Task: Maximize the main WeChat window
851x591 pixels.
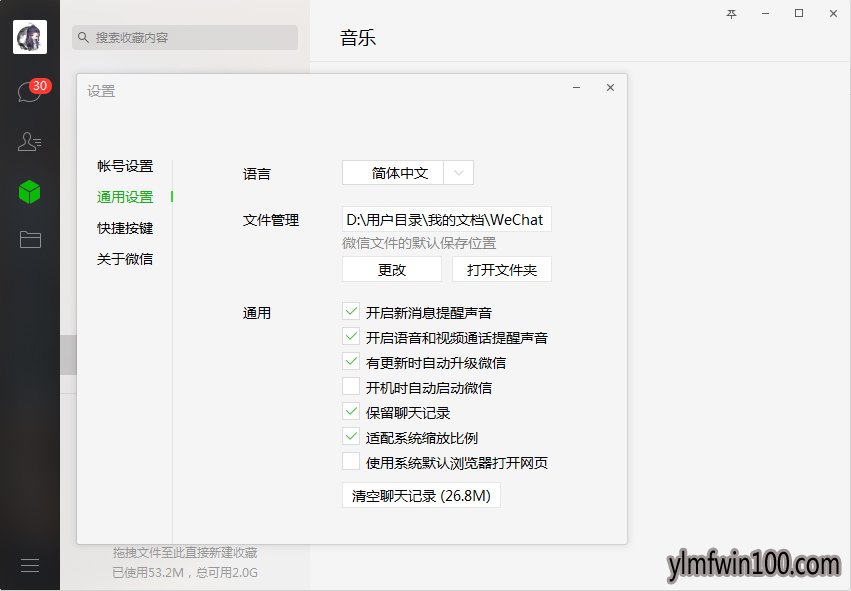Action: pyautogui.click(x=799, y=14)
